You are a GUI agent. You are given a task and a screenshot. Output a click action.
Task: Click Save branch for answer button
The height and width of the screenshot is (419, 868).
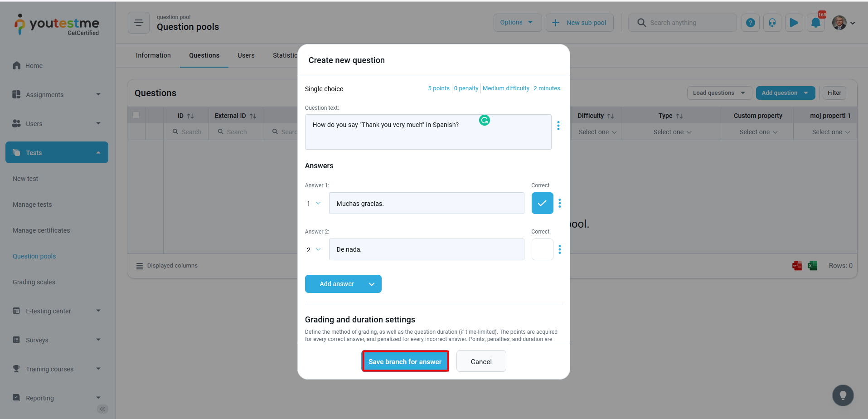point(405,361)
